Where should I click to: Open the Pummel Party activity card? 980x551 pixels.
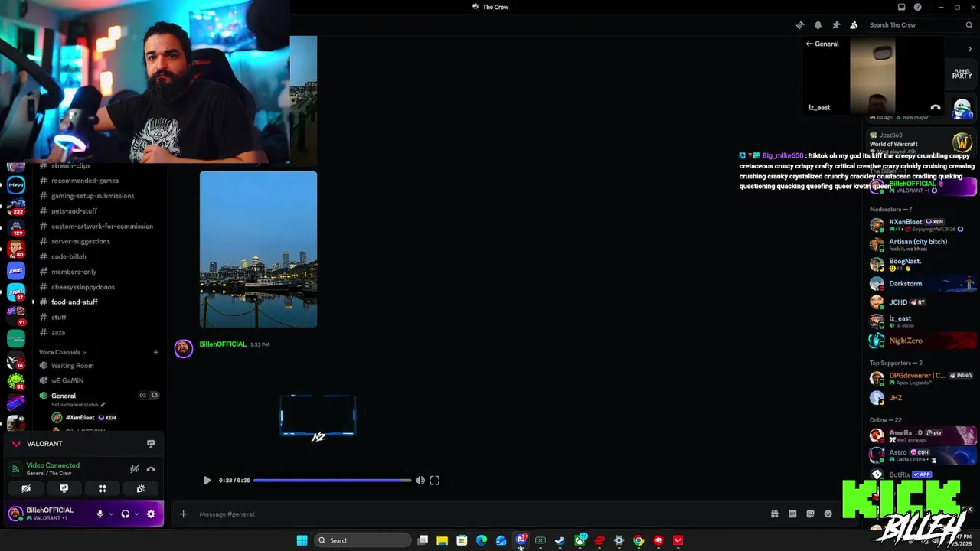962,74
